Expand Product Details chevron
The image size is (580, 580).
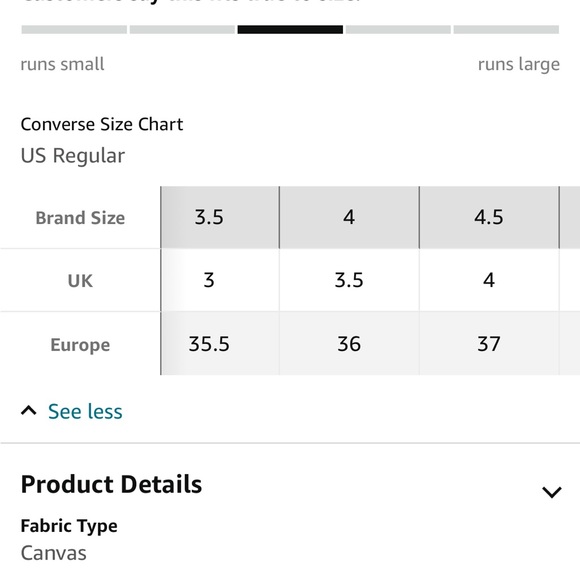(552, 492)
